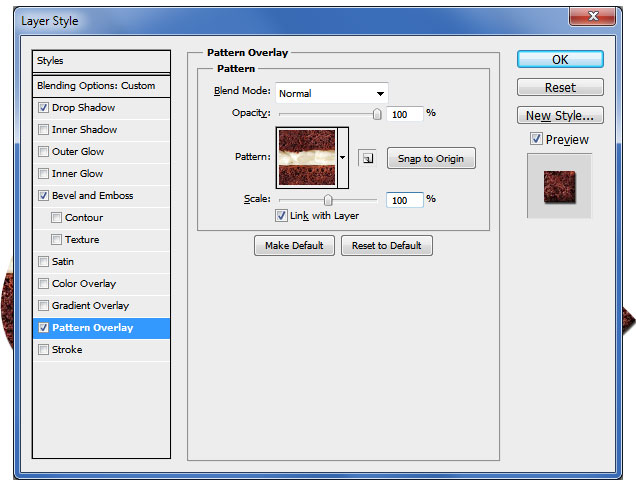Uncheck the Preview checkbox
The image size is (636, 487).
pyautogui.click(x=536, y=139)
